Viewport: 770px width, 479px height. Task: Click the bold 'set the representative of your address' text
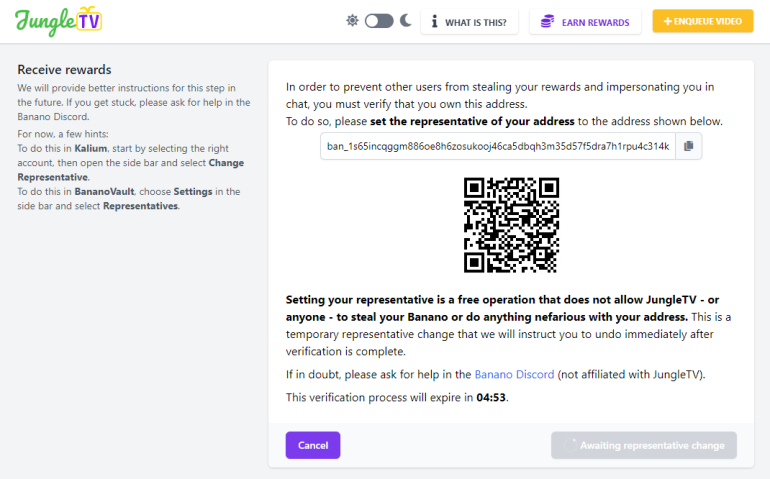472,121
